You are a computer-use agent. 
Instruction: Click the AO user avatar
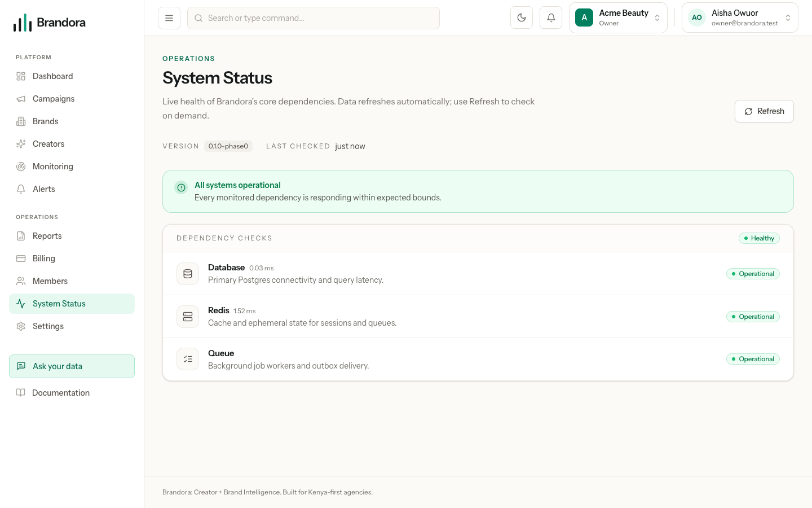(697, 17)
